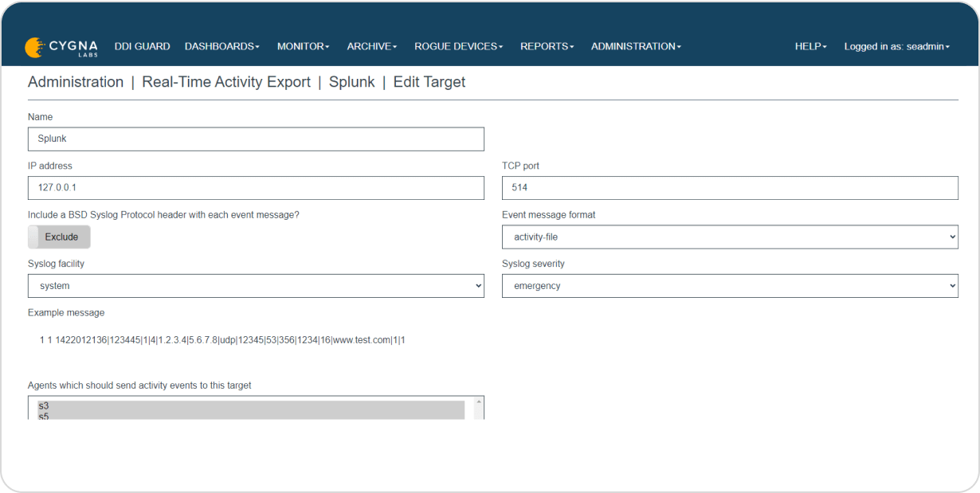The width and height of the screenshot is (980, 493).
Task: Click the Cygna Labs logo
Action: tap(62, 47)
